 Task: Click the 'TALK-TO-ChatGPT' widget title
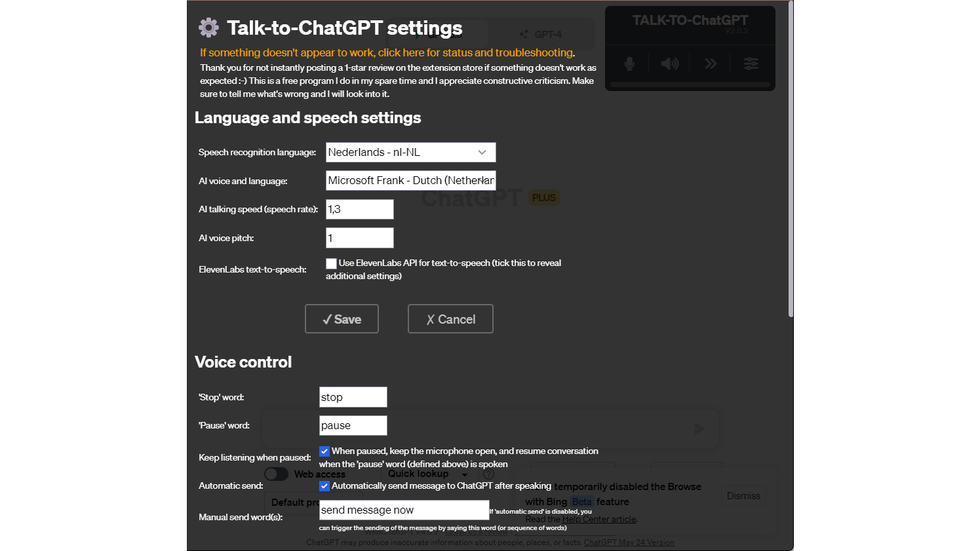(x=690, y=20)
